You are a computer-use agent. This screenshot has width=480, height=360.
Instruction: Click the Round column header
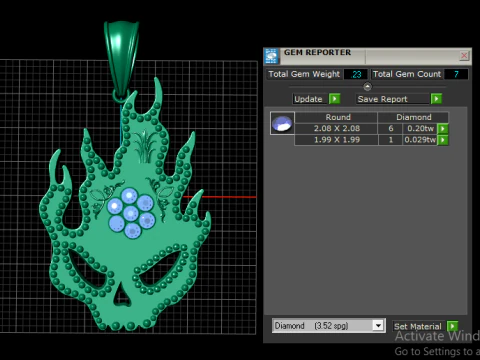coord(336,117)
